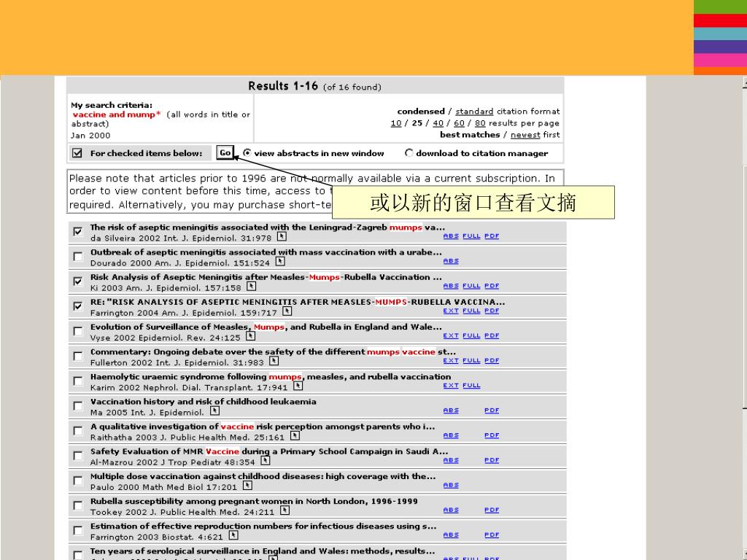The height and width of the screenshot is (560, 747).
Task: Check the Multiple dose vaccination article box
Action: point(78,481)
